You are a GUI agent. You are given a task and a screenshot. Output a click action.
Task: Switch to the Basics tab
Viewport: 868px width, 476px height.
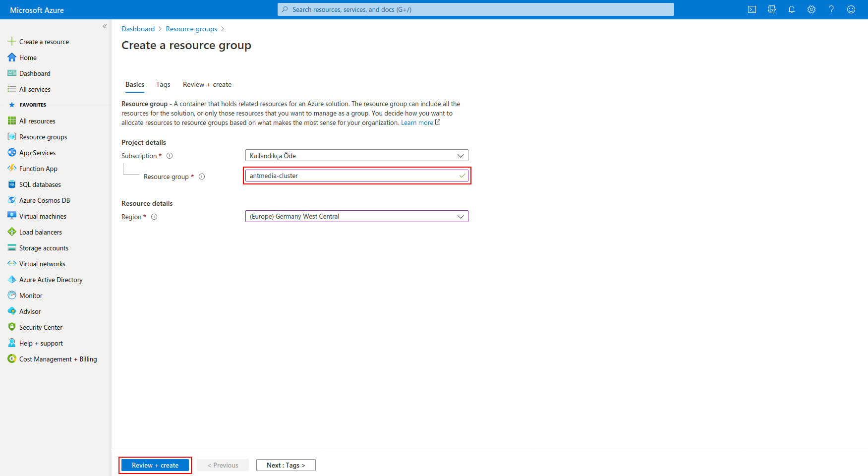(135, 84)
